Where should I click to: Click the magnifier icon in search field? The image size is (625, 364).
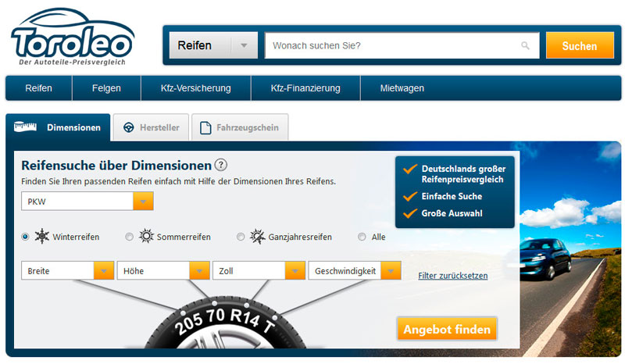coord(526,46)
